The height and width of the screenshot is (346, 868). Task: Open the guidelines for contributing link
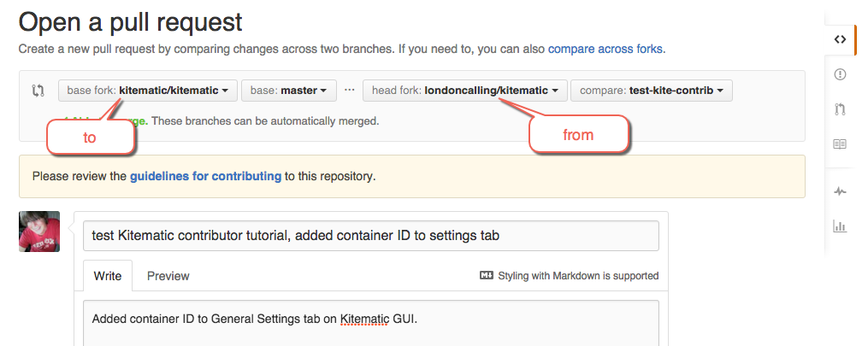click(x=205, y=177)
